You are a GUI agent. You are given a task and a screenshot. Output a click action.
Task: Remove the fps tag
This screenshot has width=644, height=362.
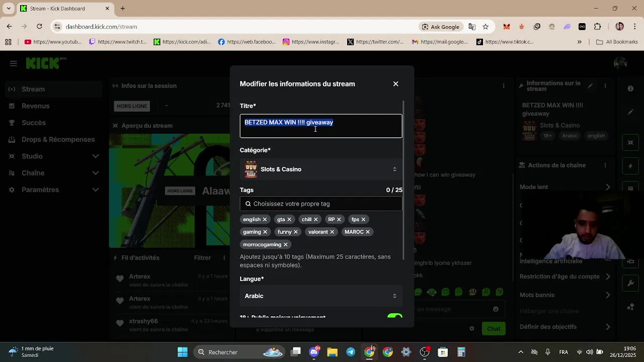363,219
